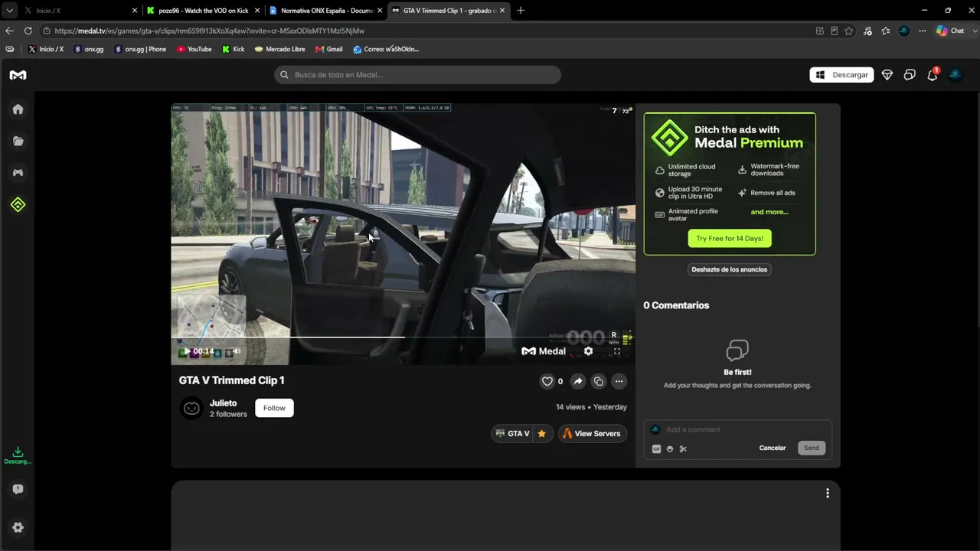Screen dimensions: 980x551
Task: Click the video progress bar
Action: pos(403,337)
